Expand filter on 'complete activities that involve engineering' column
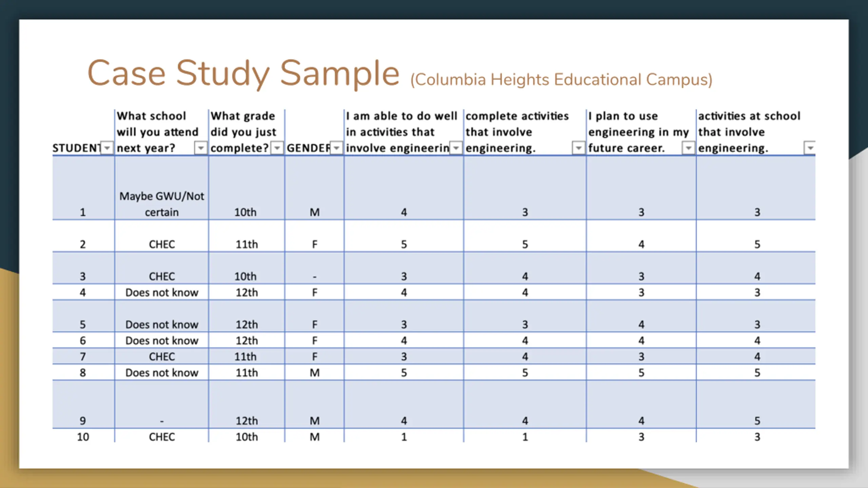The image size is (868, 488). [578, 148]
